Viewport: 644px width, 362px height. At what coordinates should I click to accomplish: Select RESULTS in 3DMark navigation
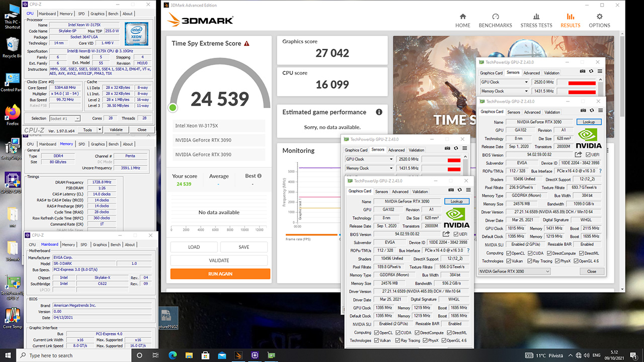point(570,21)
